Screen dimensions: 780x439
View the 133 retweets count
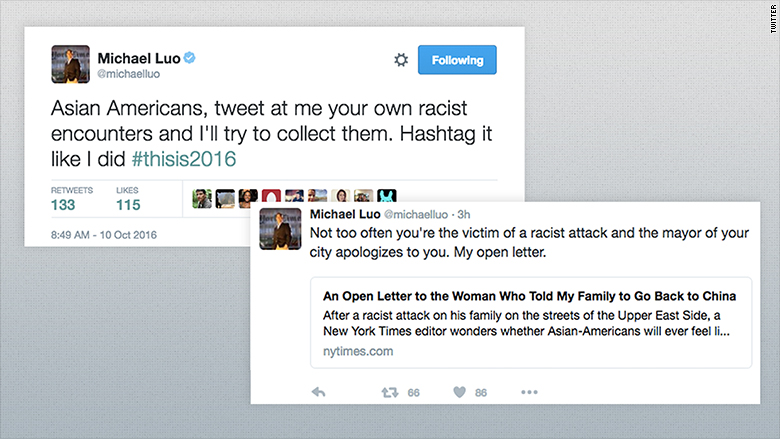[63, 205]
